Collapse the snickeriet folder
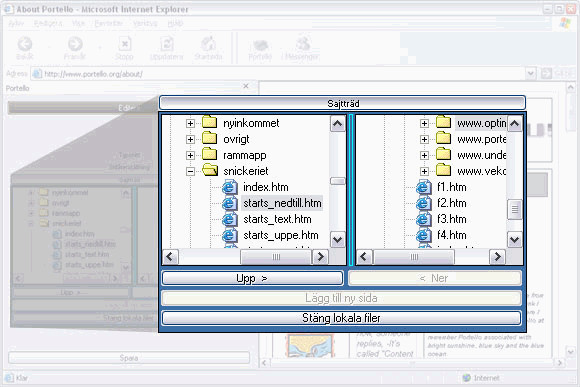The width and height of the screenshot is (580, 387). coord(190,171)
